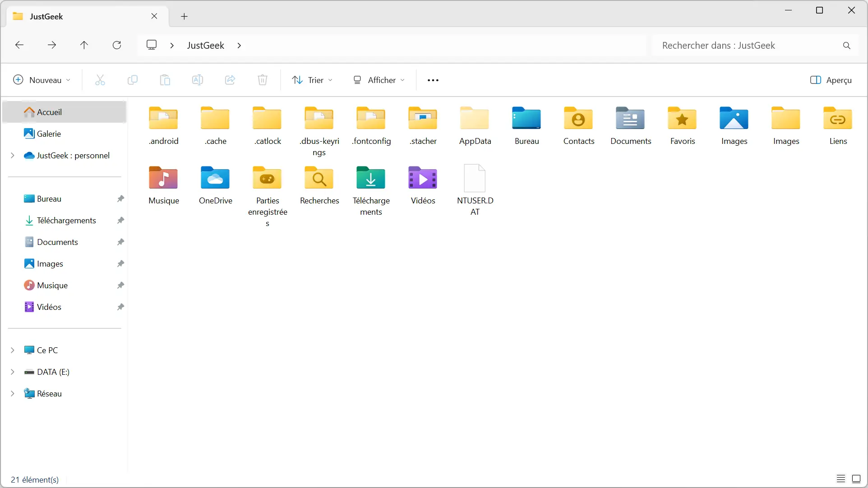Select the Recherches folder
Viewport: 868px width, 488px height.
pyautogui.click(x=319, y=185)
